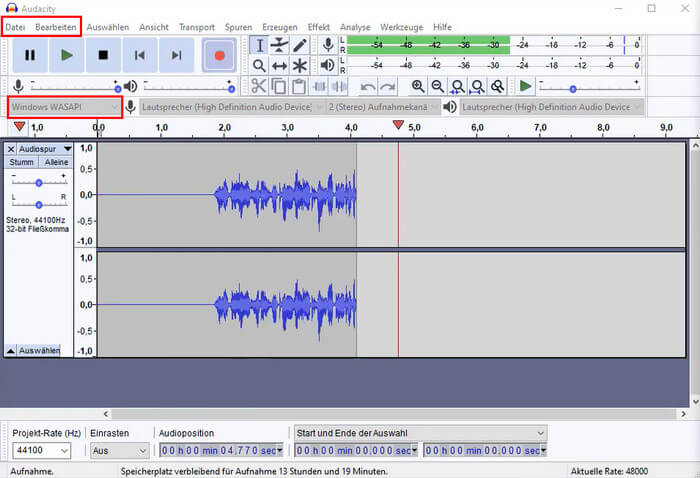
Task: Click the Zoom Out icon
Action: 438,86
